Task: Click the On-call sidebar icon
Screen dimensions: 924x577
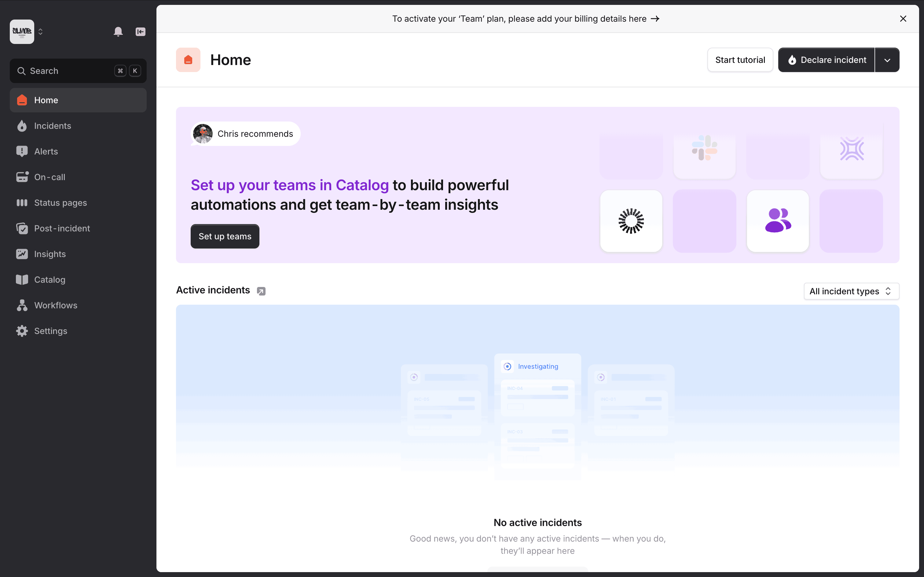Action: (x=22, y=177)
